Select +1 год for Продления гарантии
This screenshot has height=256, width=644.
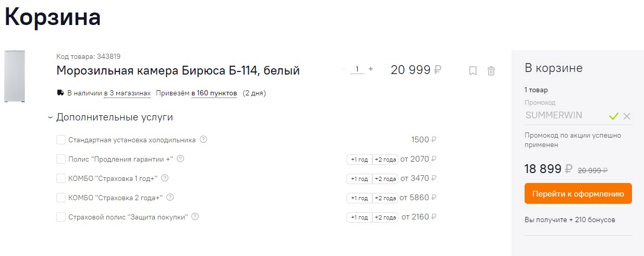click(359, 160)
